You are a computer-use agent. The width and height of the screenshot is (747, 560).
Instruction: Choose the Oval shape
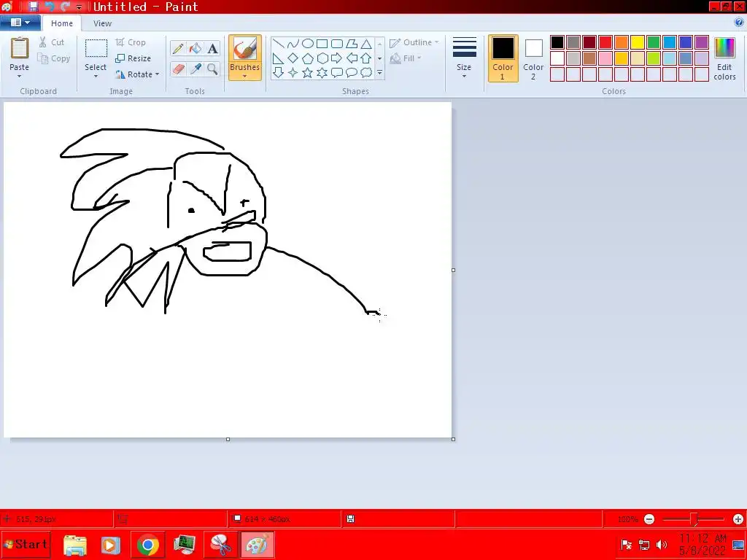click(x=308, y=44)
